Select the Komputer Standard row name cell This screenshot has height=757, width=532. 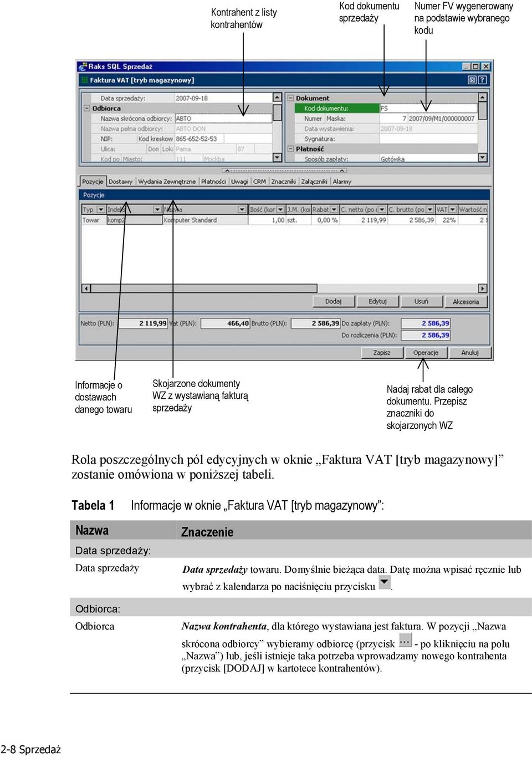204,220
